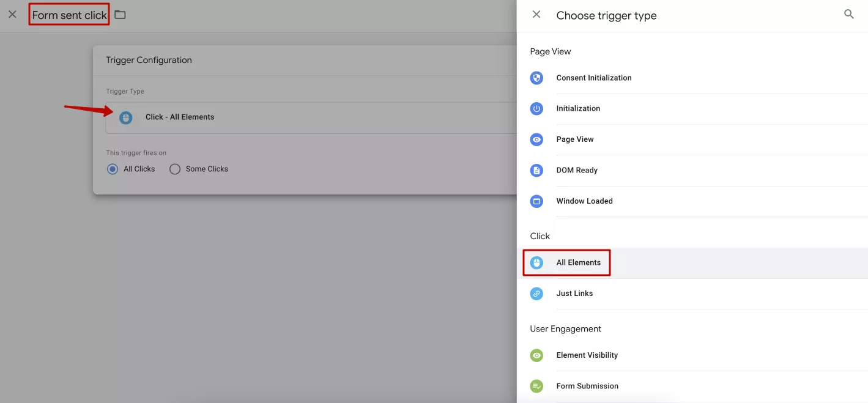The width and height of the screenshot is (868, 403).
Task: Choose Element Visibility trigger type
Action: click(x=692, y=355)
